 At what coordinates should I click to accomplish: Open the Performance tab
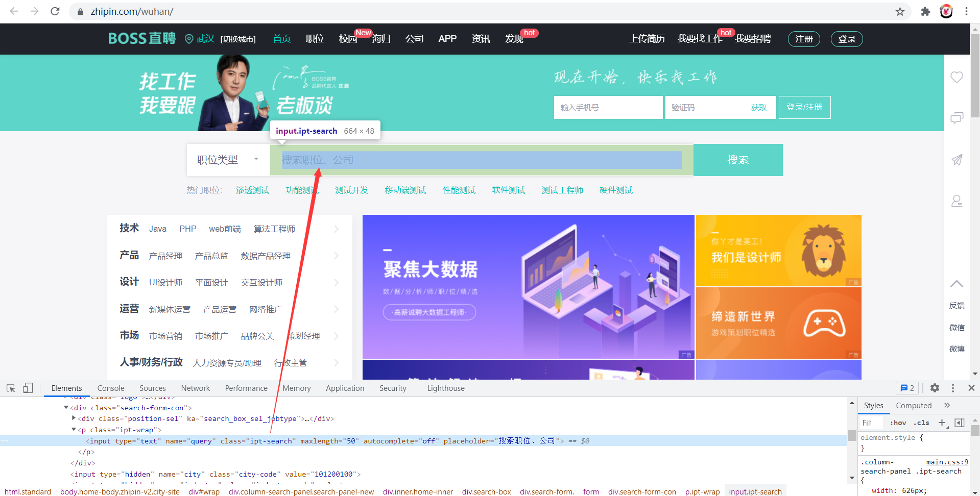tap(246, 388)
